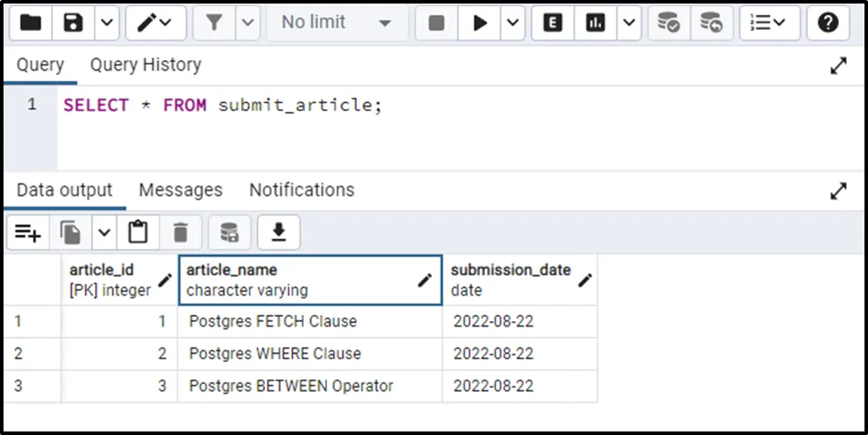Click the Rollback transaction icon
868x435 pixels.
pyautogui.click(x=712, y=23)
